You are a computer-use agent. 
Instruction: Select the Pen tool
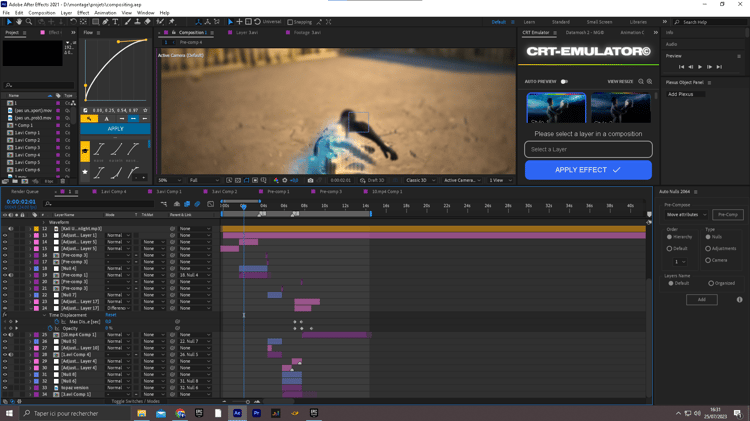point(105,22)
